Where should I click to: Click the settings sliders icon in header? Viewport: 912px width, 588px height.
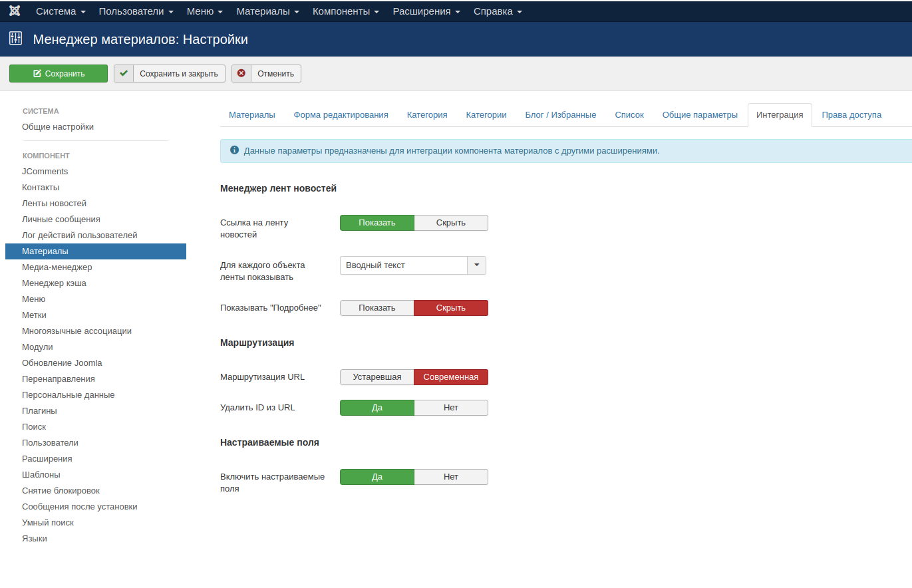tap(15, 39)
